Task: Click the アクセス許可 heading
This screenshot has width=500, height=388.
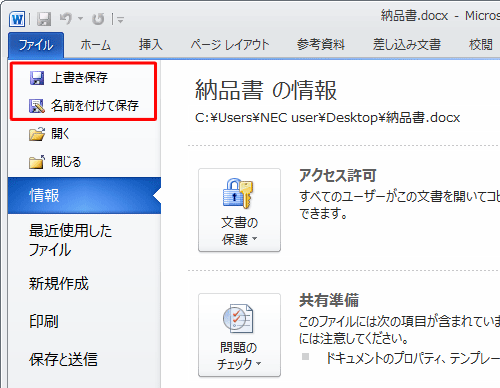Action: point(338,175)
